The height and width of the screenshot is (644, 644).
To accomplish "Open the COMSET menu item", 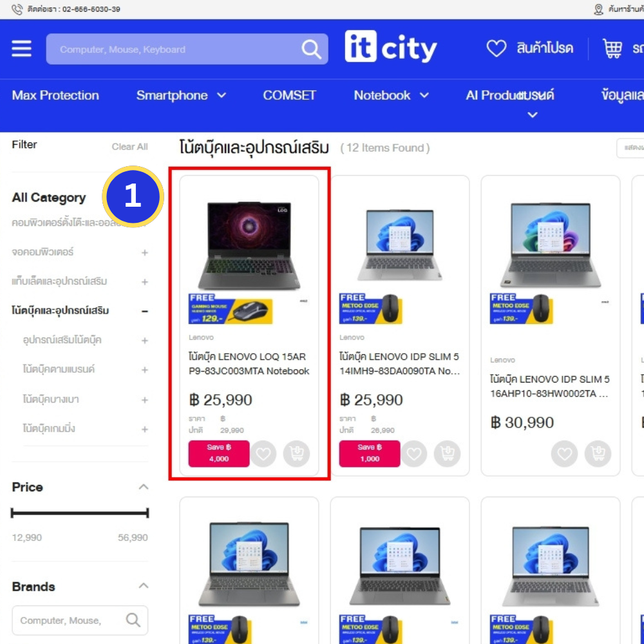I will (290, 95).
